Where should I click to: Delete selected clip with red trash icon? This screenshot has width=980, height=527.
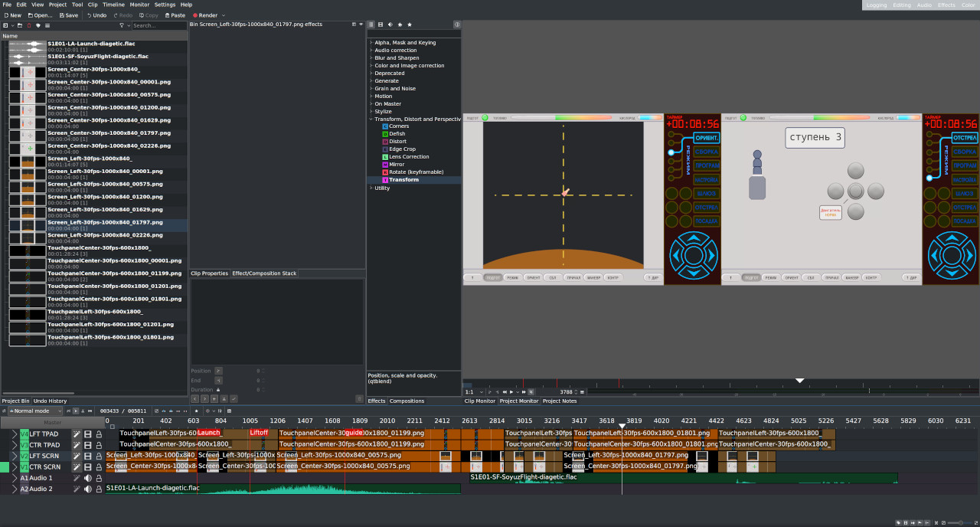(x=28, y=25)
